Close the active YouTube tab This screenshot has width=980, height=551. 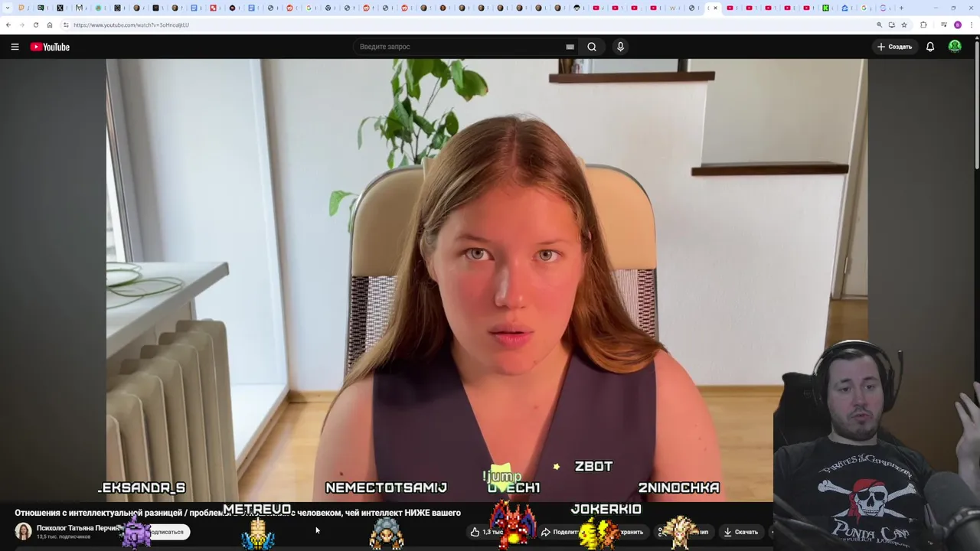point(716,8)
